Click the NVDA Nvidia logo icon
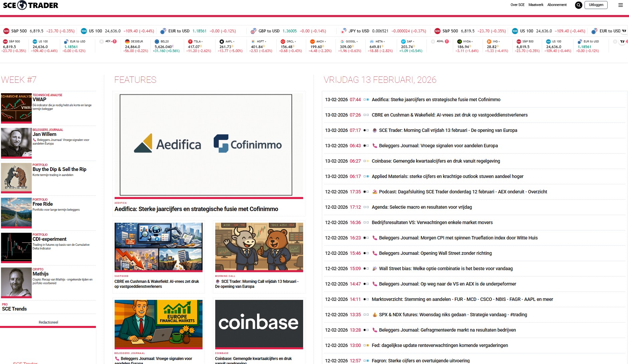This screenshot has height=364, width=629. 460,41
